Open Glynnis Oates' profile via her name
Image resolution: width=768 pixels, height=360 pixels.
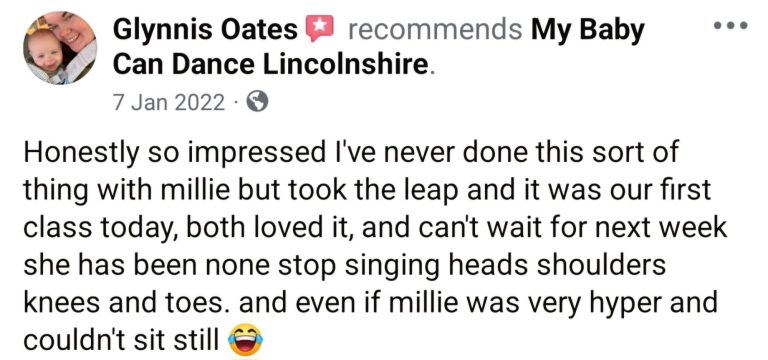205,30
